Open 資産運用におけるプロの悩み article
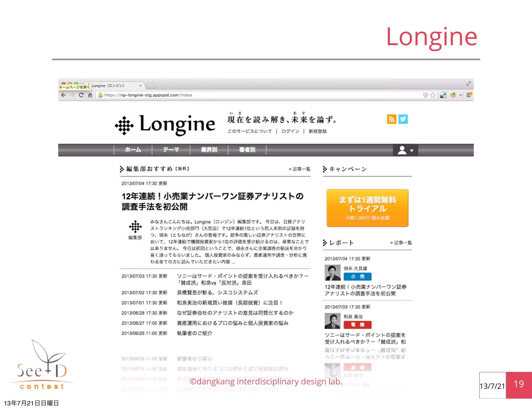The image size is (532, 409). 232,323
